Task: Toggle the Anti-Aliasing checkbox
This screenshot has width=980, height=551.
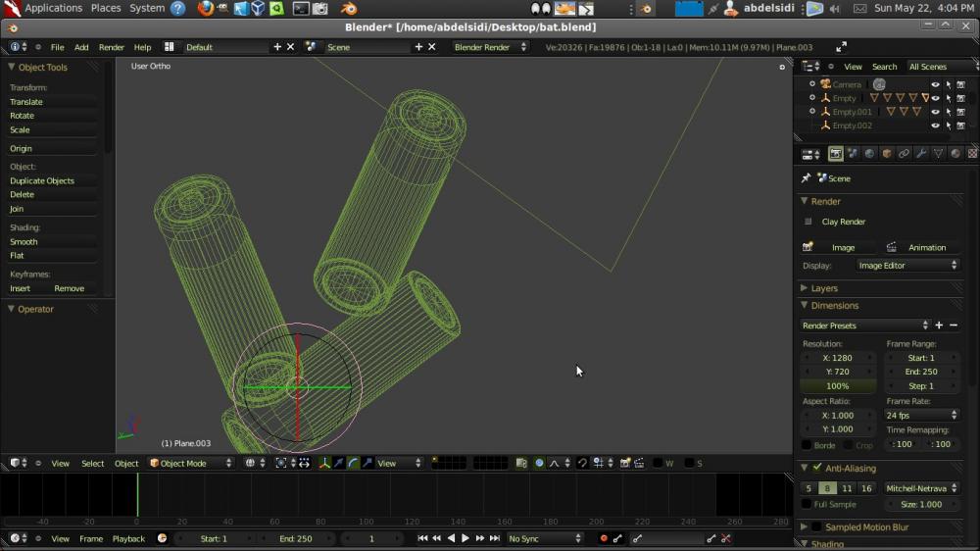Action: point(817,469)
